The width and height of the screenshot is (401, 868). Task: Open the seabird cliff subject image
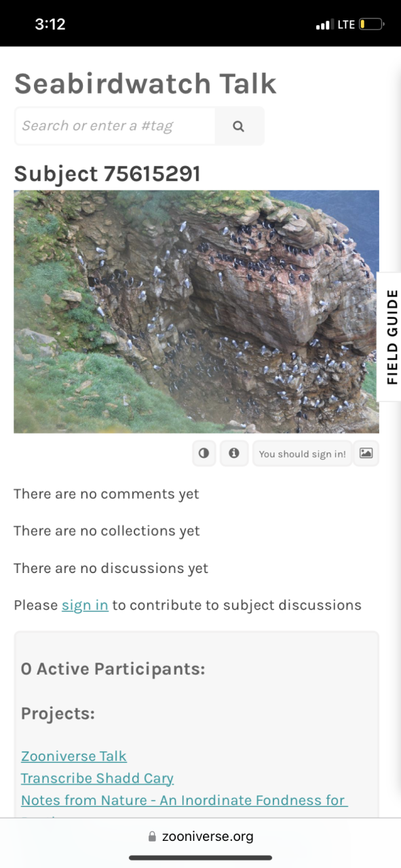tap(196, 312)
